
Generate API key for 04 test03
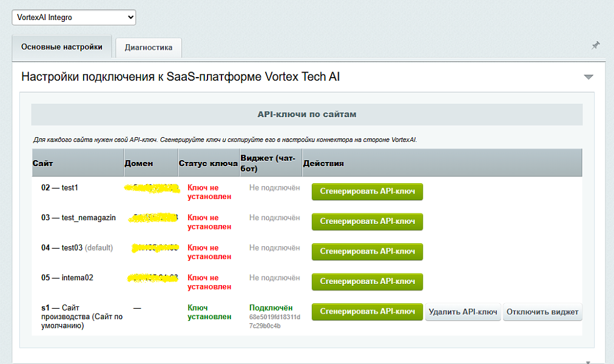367,251
